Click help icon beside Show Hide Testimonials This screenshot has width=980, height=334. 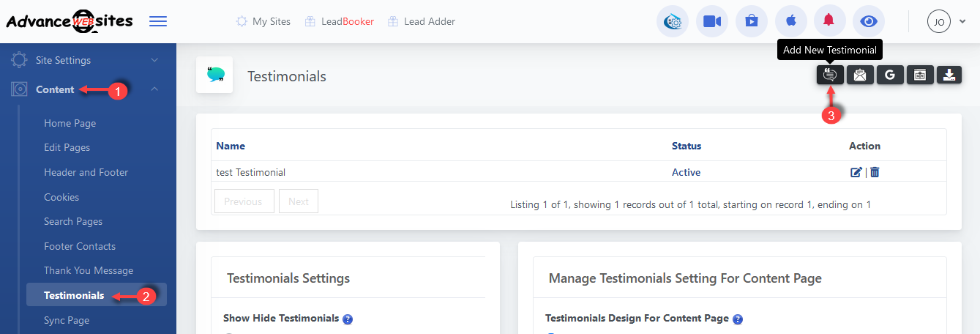348,319
